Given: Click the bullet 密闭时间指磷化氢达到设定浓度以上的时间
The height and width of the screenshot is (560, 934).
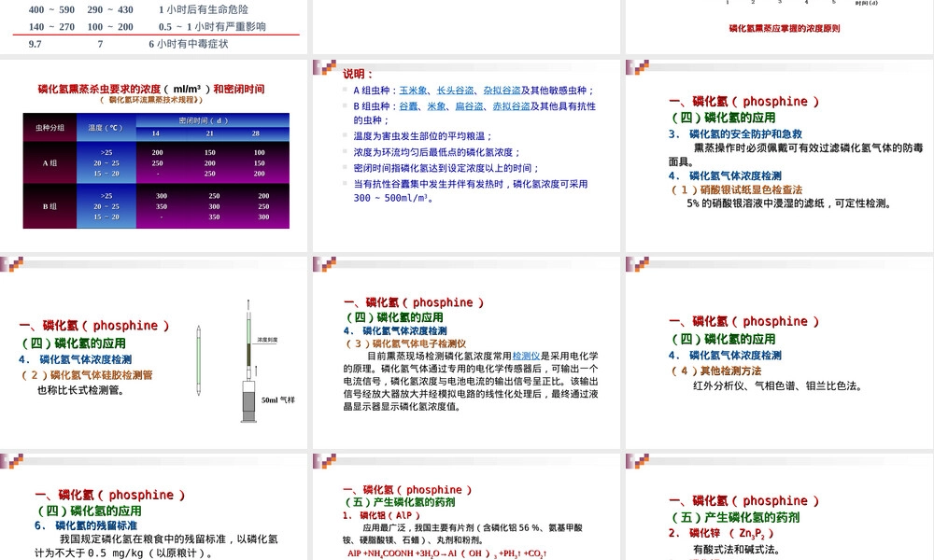Looking at the screenshot, I should (x=446, y=168).
